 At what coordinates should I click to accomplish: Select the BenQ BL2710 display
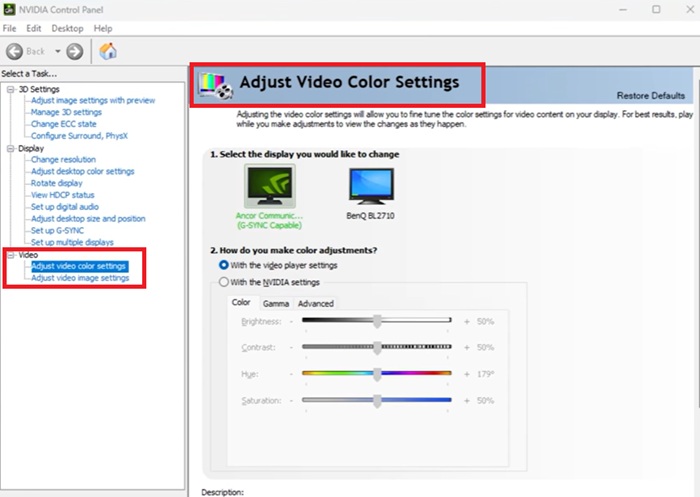click(371, 186)
